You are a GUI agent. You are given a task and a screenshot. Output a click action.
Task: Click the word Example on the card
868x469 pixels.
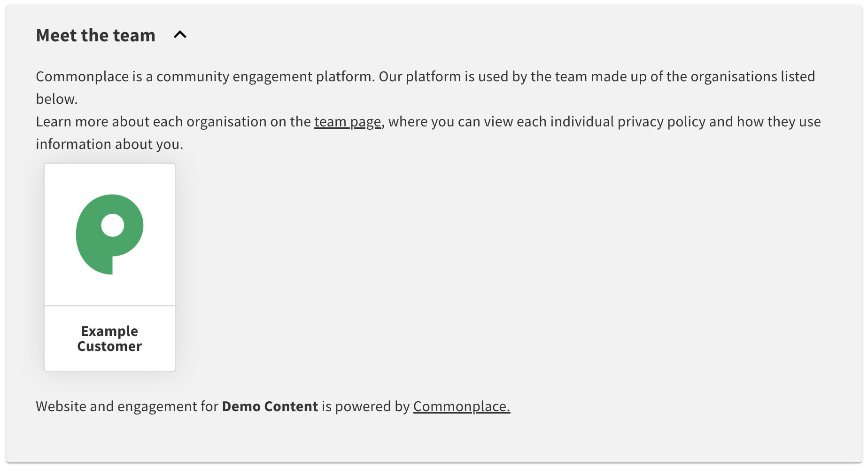[109, 331]
